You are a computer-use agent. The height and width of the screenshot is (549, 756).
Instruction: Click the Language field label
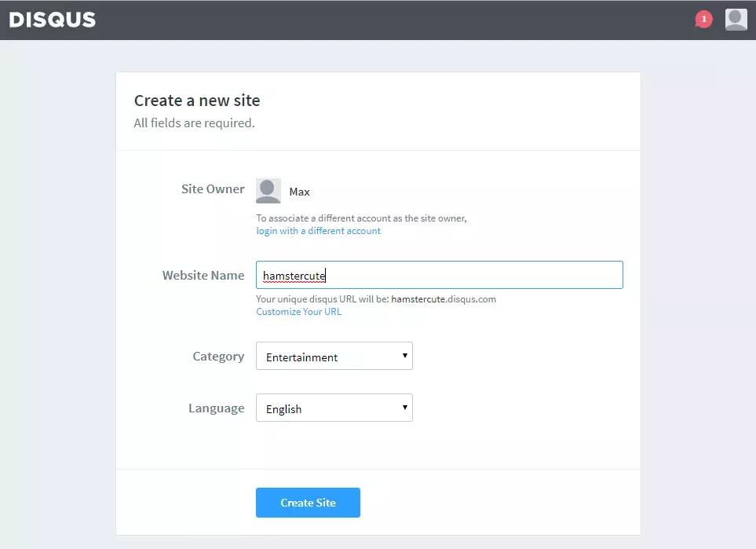point(216,408)
